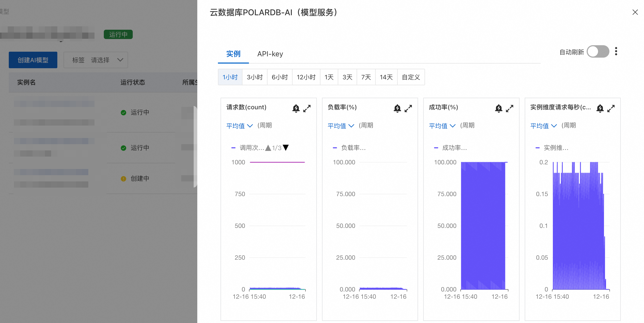This screenshot has width=644, height=323.
Task: Click the 创建AI模型 button in background page
Action: click(x=33, y=60)
